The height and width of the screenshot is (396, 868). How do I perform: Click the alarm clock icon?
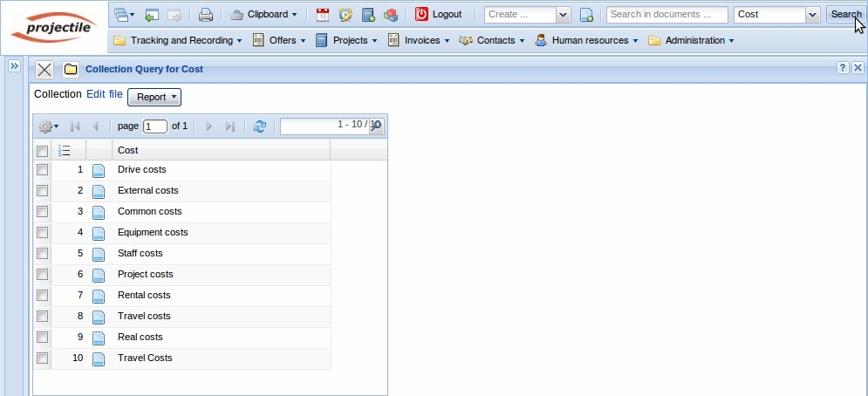tap(345, 15)
